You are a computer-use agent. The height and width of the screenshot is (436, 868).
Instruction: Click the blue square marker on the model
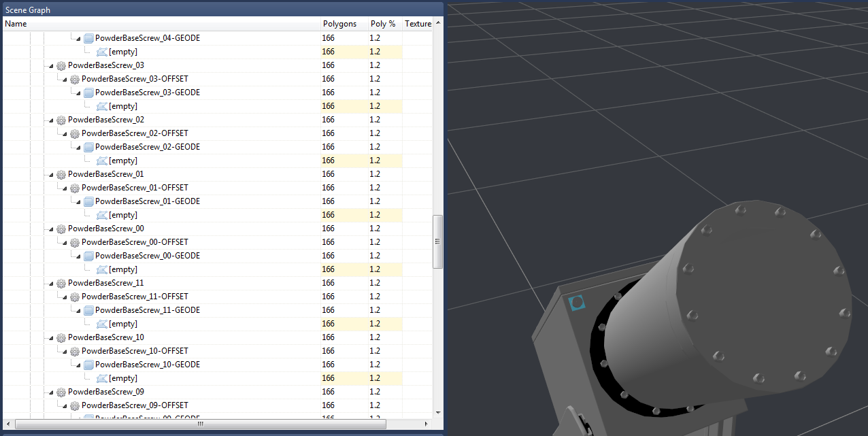click(577, 302)
